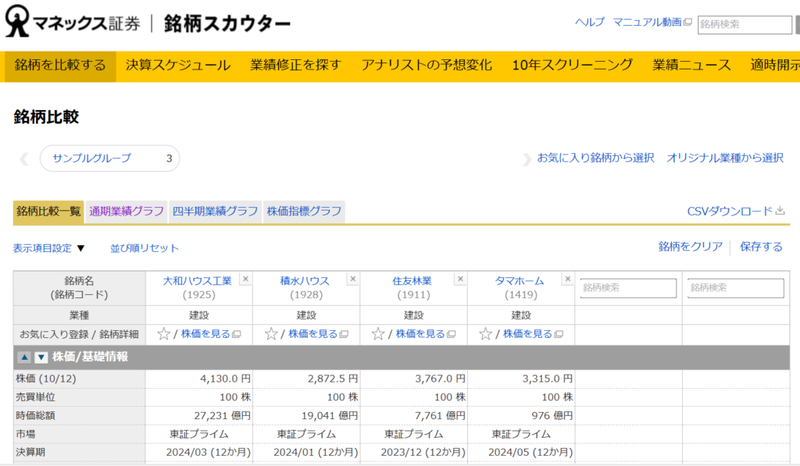
Task: Click the 2023/12 (12か月) fiscal period cell
Action: (x=414, y=452)
